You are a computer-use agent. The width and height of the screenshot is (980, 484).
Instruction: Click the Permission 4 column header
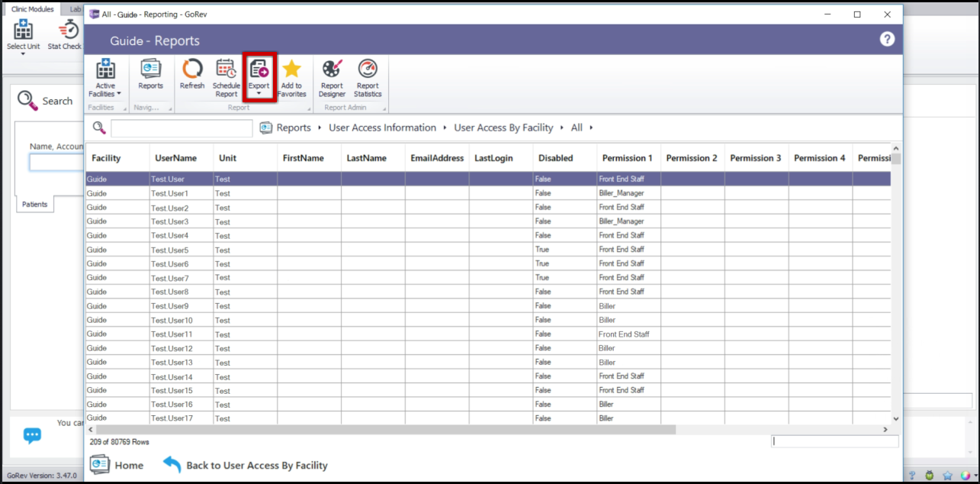[821, 158]
